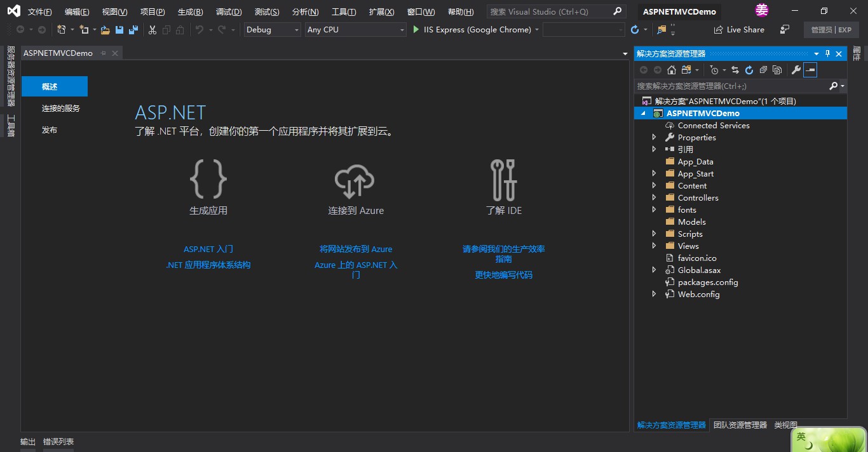Viewport: 868px width, 452px height.
Task: Start IIS Express (Google Chrome) debugging
Action: click(471, 30)
